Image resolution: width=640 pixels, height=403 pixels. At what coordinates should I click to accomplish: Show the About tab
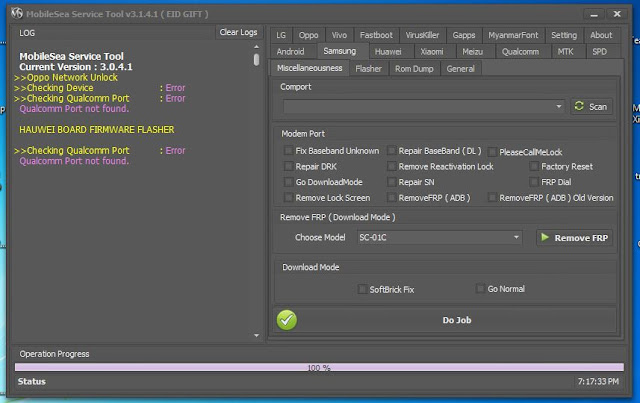pyautogui.click(x=601, y=35)
